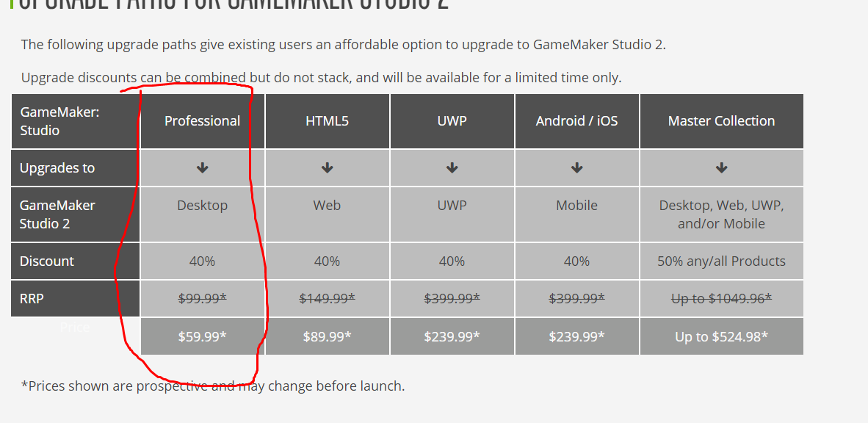Screen dimensions: 868x423
Task: Click the Upgrades to row label
Action: coord(75,167)
